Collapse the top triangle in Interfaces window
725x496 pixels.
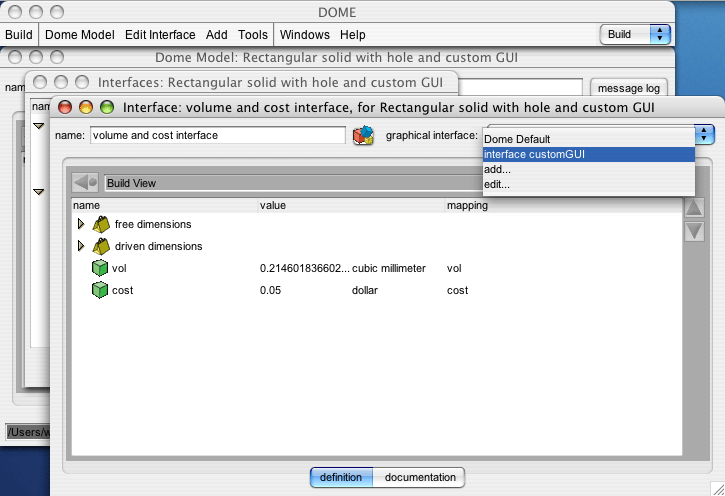[x=38, y=126]
